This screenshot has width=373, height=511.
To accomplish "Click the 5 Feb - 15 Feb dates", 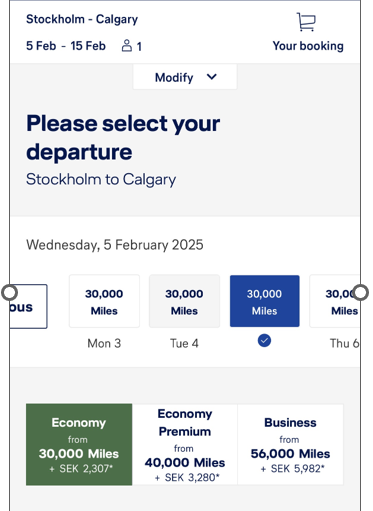I will click(x=66, y=46).
